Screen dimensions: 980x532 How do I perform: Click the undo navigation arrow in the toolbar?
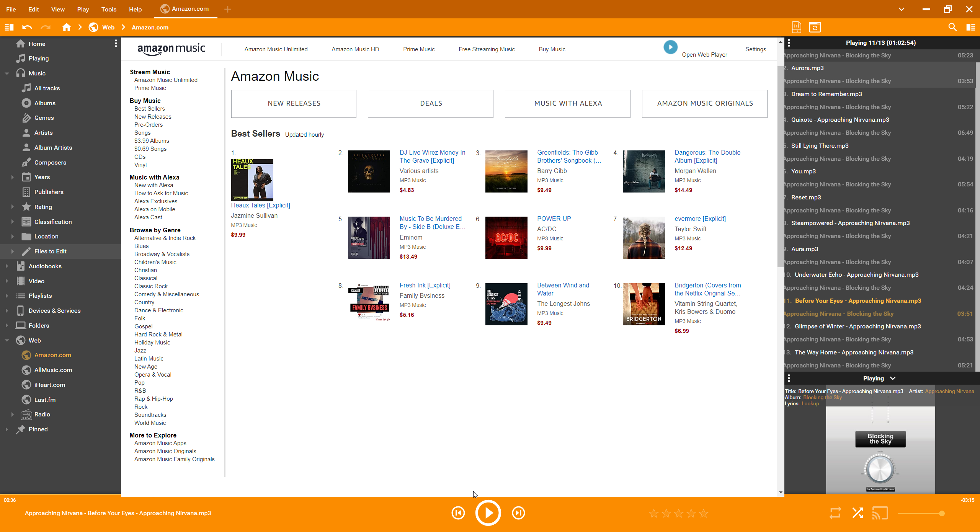27,27
